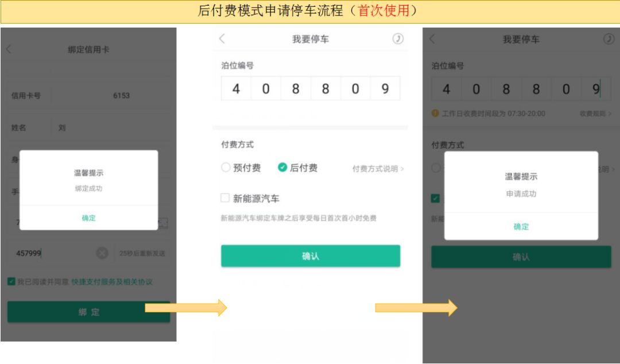The height and width of the screenshot is (364, 620).
Task: Tap 确定 in the 绑定成功 dialog
Action: coord(88,218)
